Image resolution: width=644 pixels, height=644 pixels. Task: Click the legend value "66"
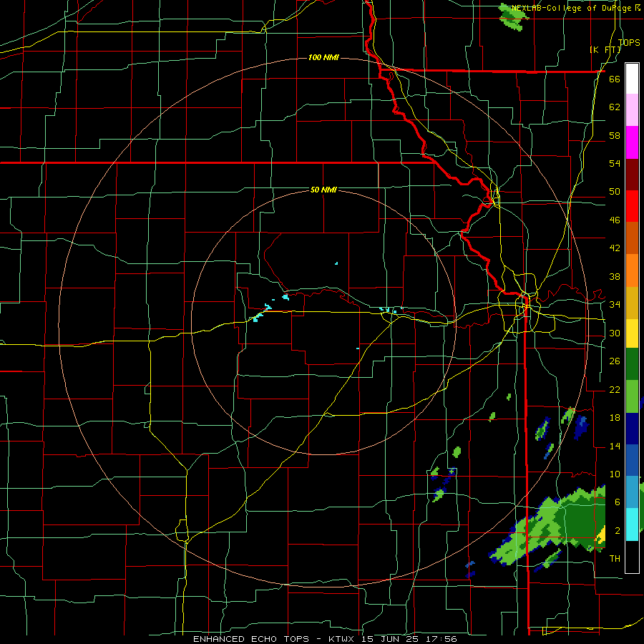point(615,79)
